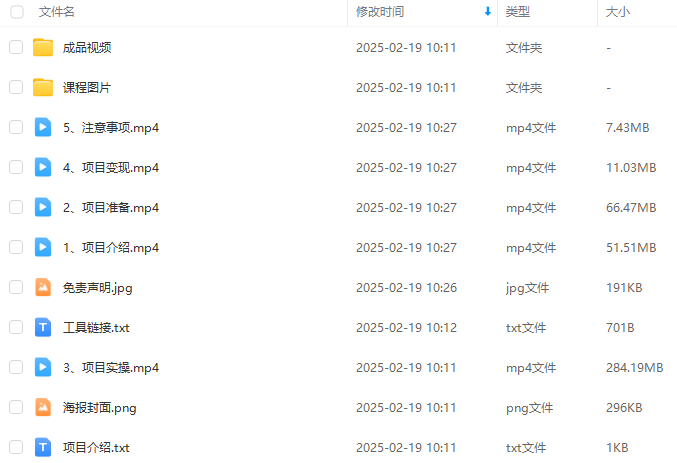Open the file 项目介绍.txt
Screen dimensions: 677x463
click(96, 447)
